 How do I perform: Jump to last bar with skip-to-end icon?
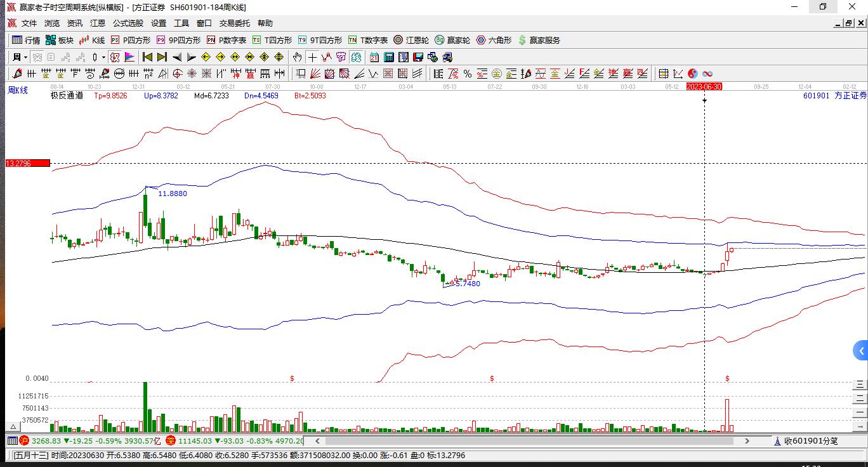click(x=162, y=57)
